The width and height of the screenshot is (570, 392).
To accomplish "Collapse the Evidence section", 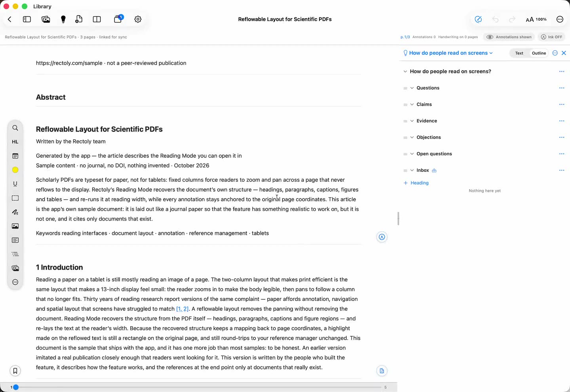I will pyautogui.click(x=412, y=121).
